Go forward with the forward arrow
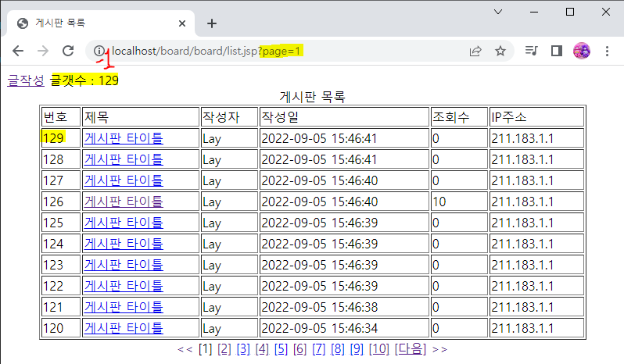Image resolution: width=624 pixels, height=364 pixels. (42, 51)
